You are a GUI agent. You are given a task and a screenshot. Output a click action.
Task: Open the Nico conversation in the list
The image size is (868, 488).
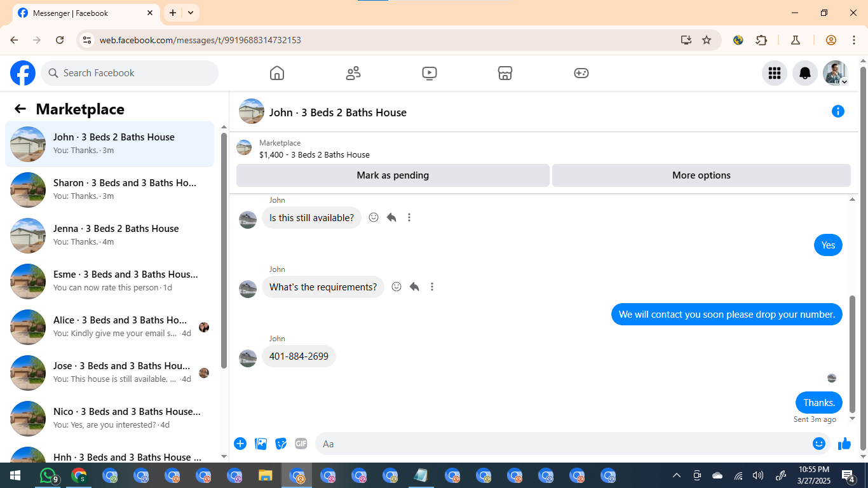click(110, 419)
